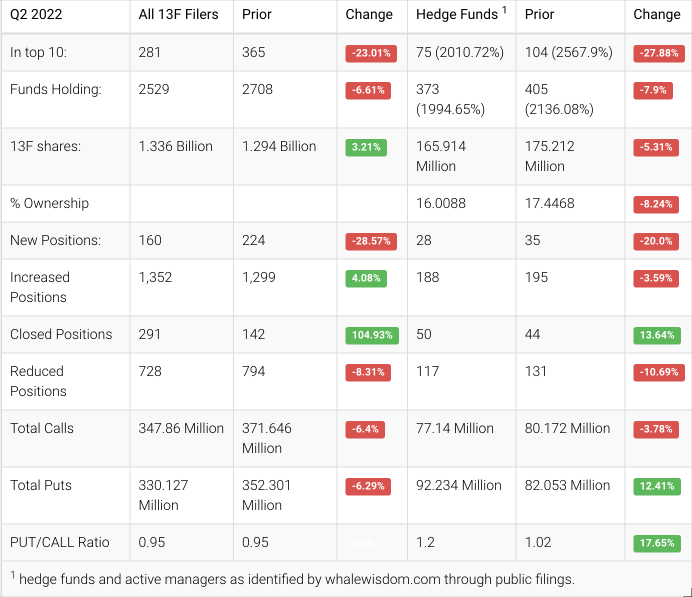Click the footnote superscript beside Hedge Funds
The width and height of the screenshot is (692, 597).
504,11
